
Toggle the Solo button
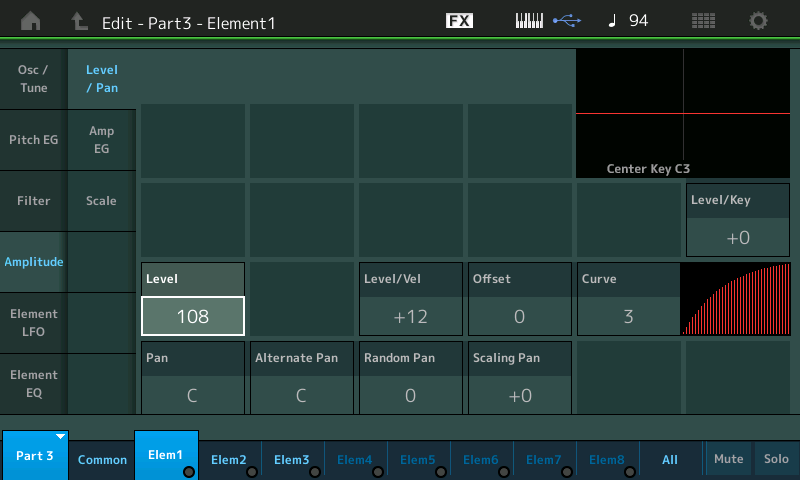pos(775,459)
